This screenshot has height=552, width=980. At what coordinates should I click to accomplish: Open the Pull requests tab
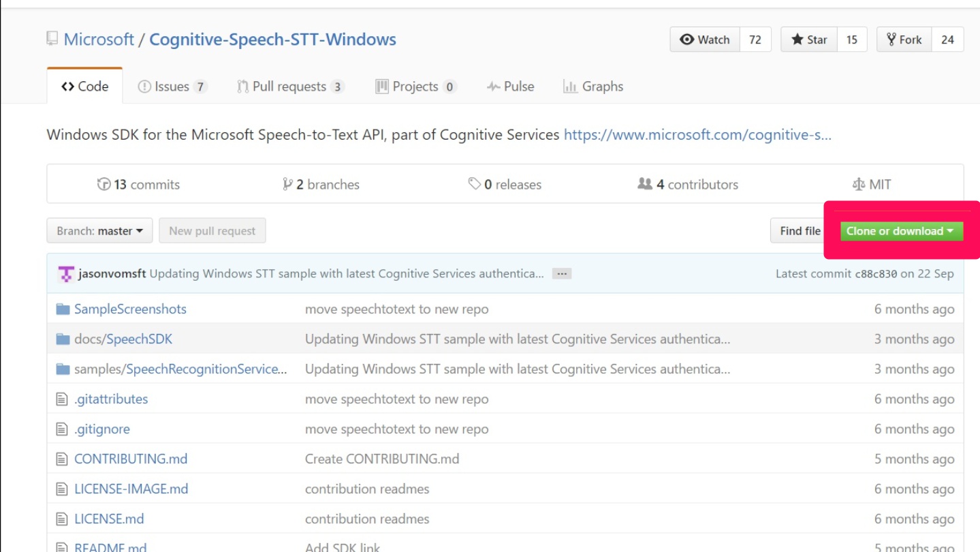pyautogui.click(x=291, y=87)
